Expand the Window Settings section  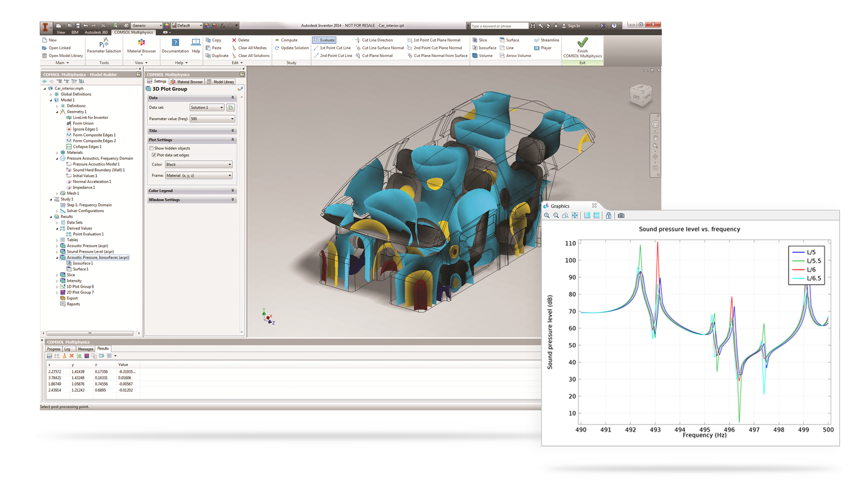(x=192, y=200)
